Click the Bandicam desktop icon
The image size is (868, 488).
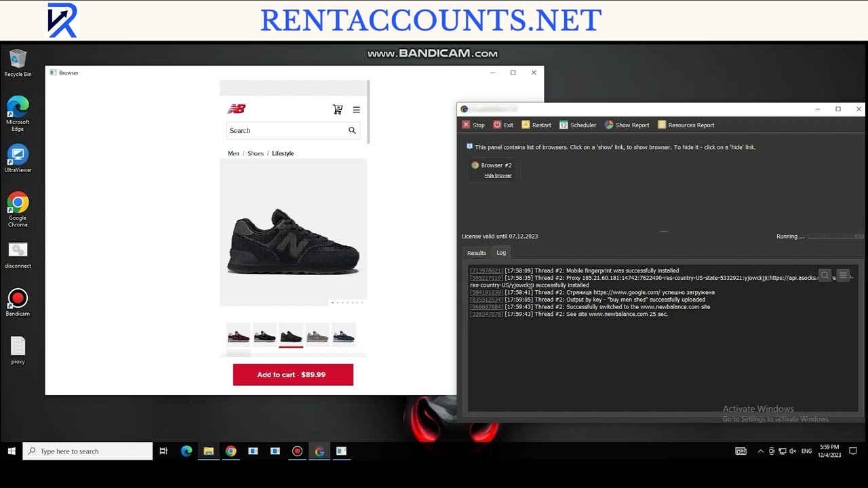click(18, 303)
